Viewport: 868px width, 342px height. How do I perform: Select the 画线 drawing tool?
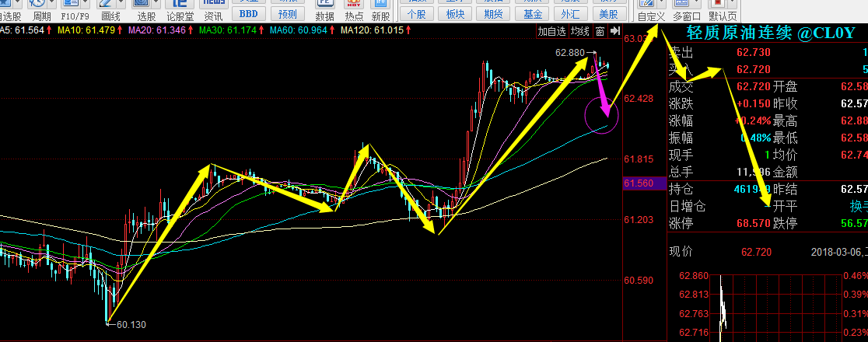click(x=111, y=9)
